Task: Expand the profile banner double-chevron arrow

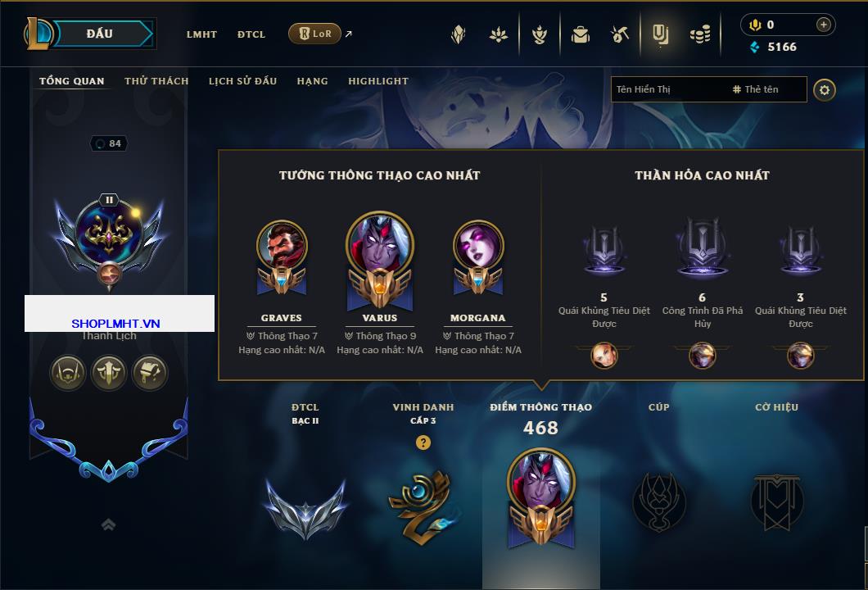Action: click(108, 524)
